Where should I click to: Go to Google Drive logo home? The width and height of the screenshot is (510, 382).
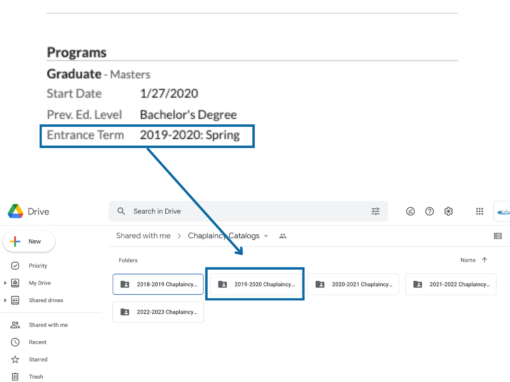(28, 211)
